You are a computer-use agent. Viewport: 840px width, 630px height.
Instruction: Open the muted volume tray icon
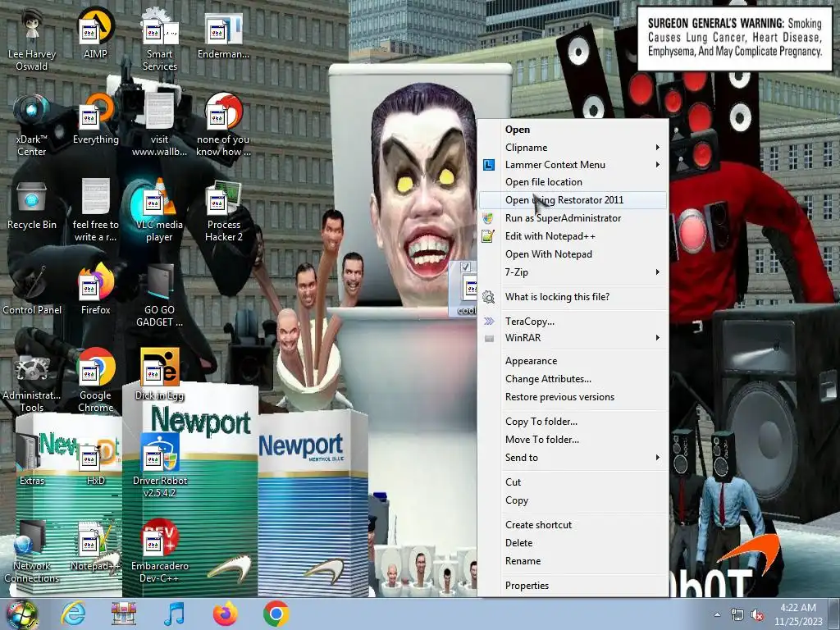(x=757, y=615)
